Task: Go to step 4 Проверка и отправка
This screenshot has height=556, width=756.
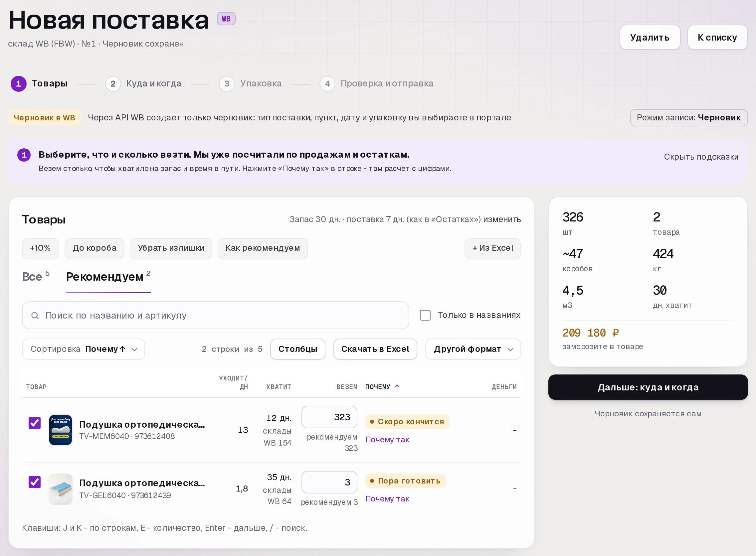Action: pyautogui.click(x=376, y=83)
